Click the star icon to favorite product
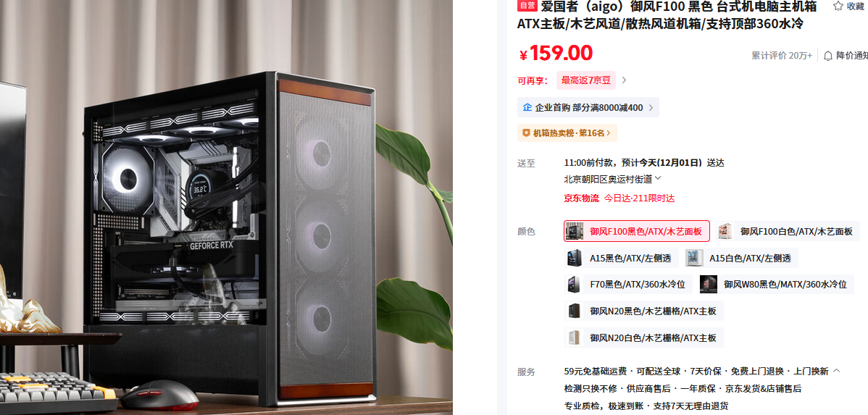Image resolution: width=868 pixels, height=415 pixels. click(x=839, y=6)
